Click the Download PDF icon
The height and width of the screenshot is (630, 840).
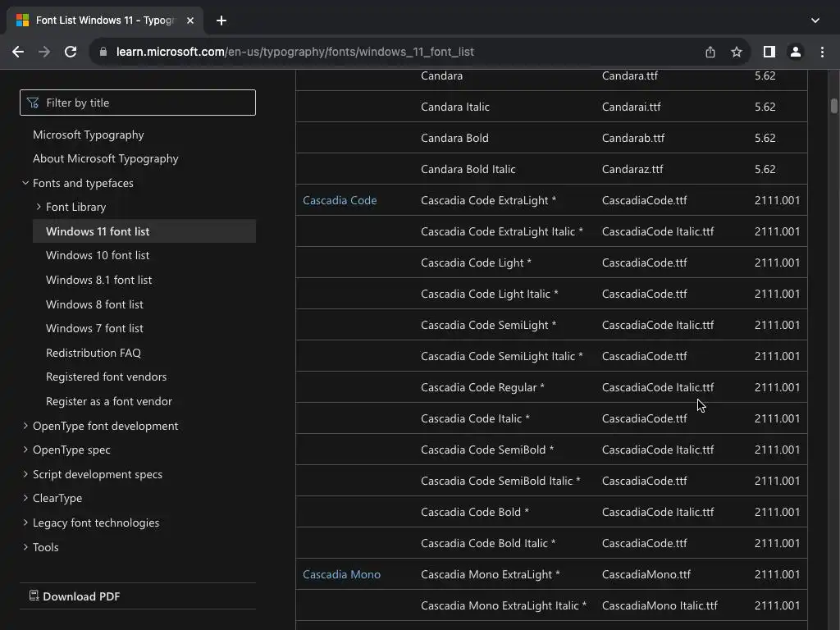(x=34, y=596)
